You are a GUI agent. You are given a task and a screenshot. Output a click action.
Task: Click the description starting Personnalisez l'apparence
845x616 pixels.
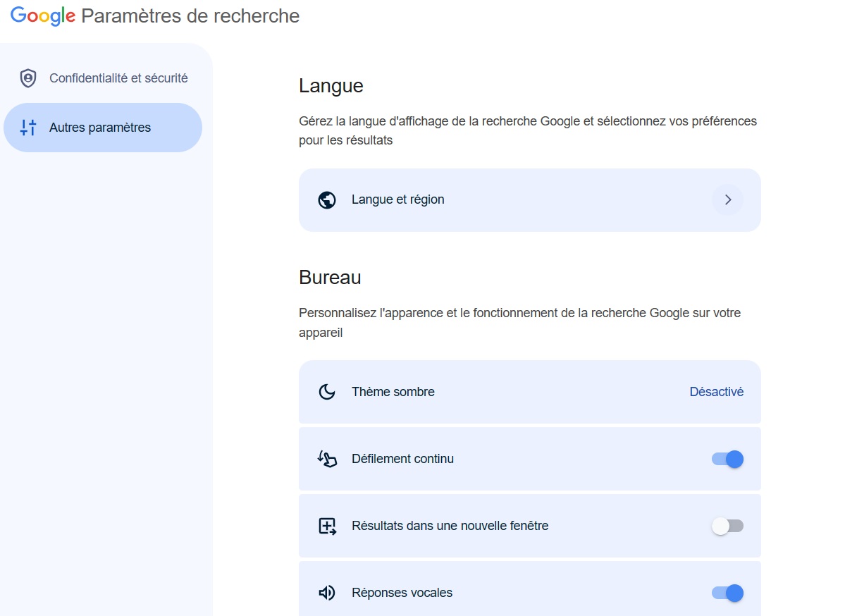point(519,322)
